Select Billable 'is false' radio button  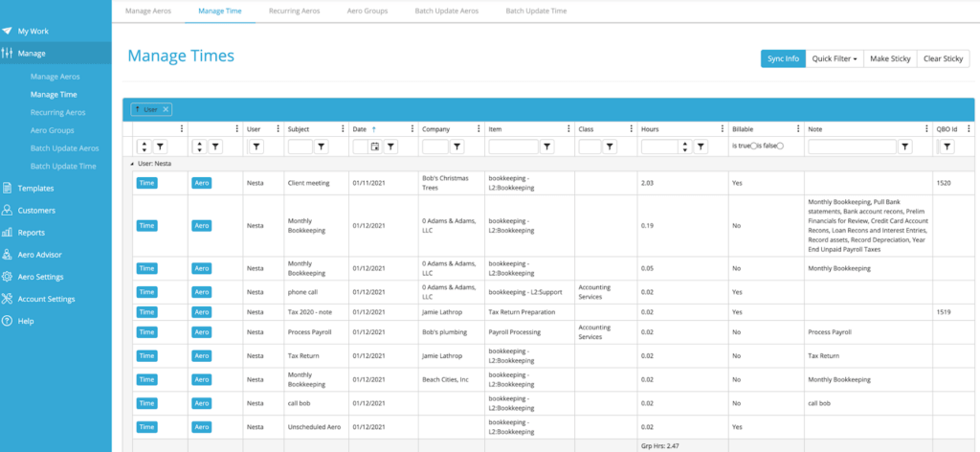pyautogui.click(x=780, y=146)
